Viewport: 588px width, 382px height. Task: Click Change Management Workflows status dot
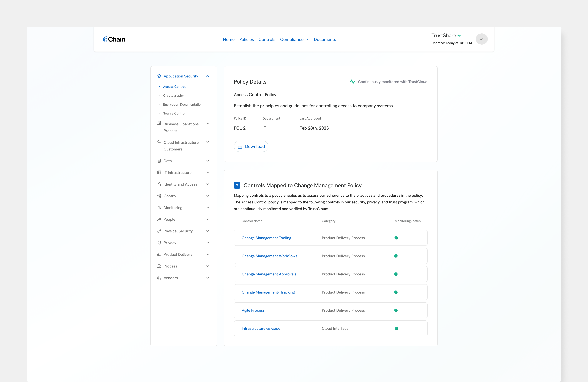click(396, 256)
